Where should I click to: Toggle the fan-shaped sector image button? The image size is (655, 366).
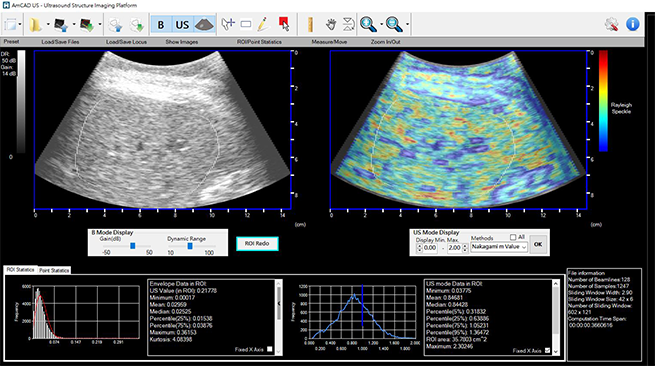[x=205, y=25]
